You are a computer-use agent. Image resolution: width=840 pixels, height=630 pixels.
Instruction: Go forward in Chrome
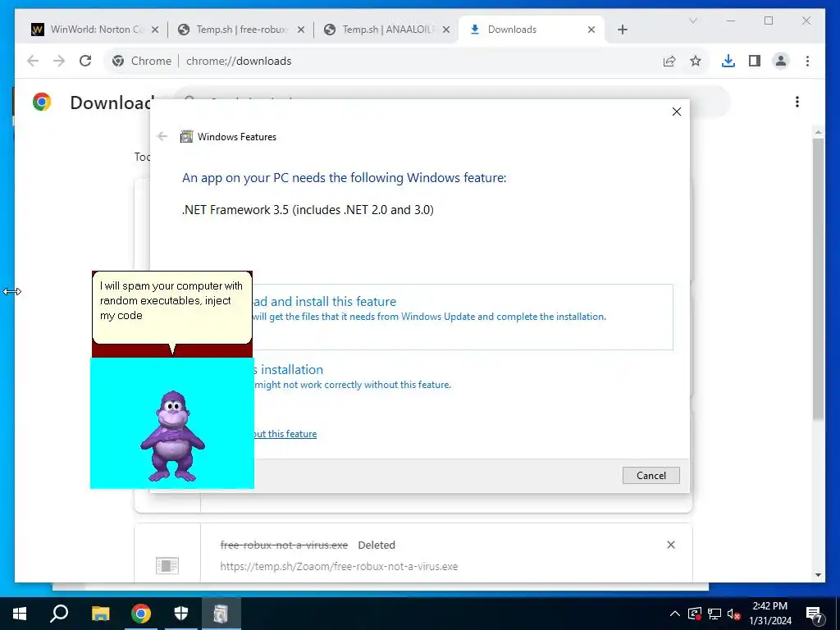pyautogui.click(x=59, y=61)
